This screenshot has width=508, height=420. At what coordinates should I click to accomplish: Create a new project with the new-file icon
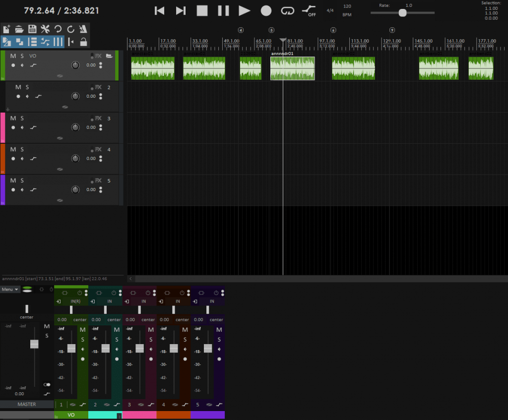point(6,29)
